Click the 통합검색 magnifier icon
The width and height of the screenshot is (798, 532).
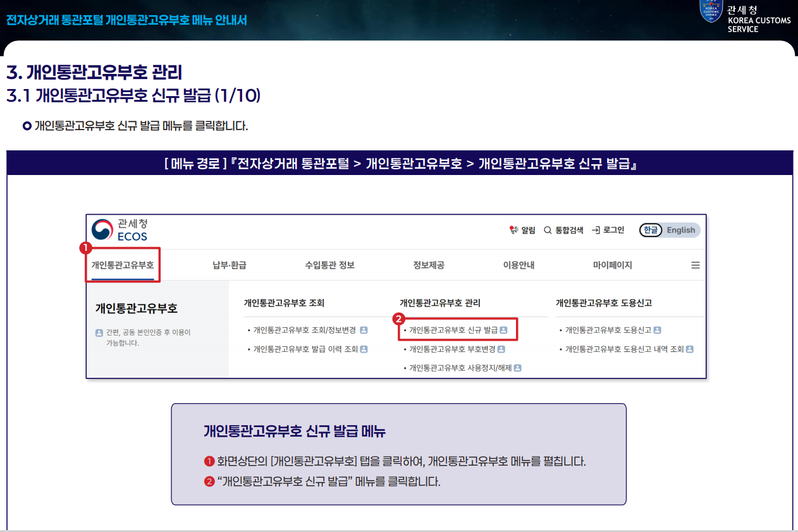[x=548, y=230]
